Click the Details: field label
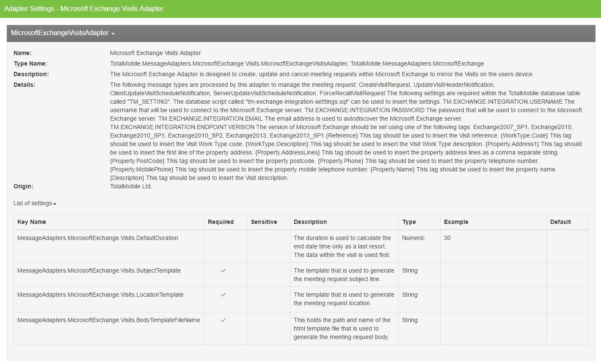Screen dimensions: 601x364 pos(25,85)
